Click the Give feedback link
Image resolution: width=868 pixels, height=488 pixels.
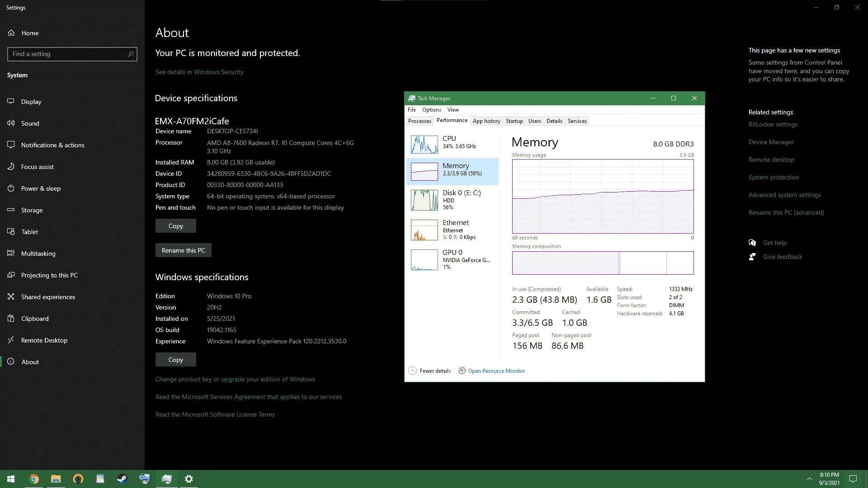pyautogui.click(x=783, y=257)
